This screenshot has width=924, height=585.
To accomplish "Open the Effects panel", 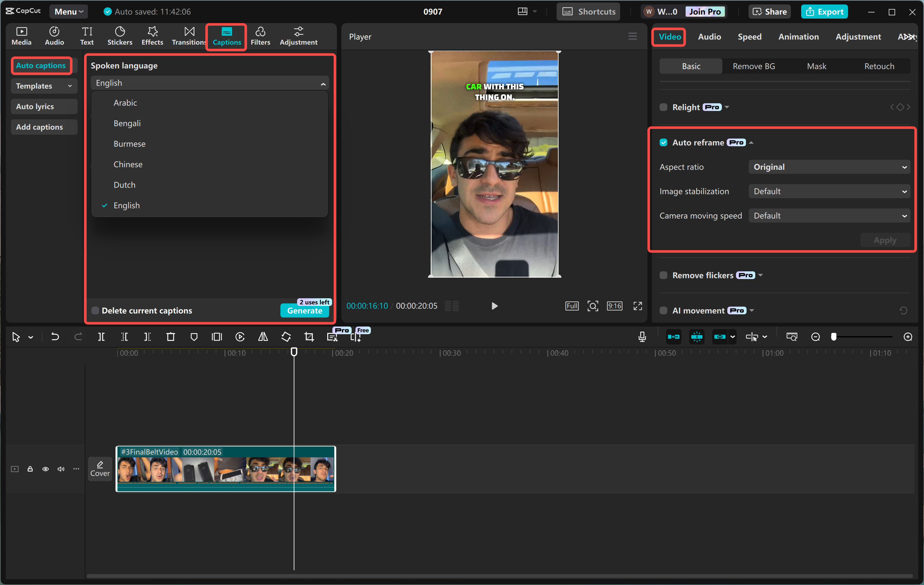I will click(x=152, y=36).
